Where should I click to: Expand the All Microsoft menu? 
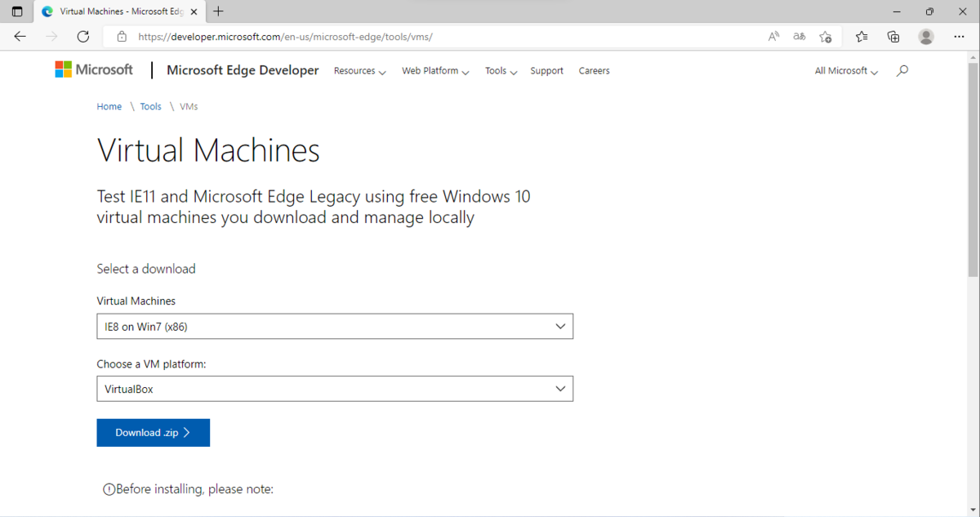coord(846,71)
